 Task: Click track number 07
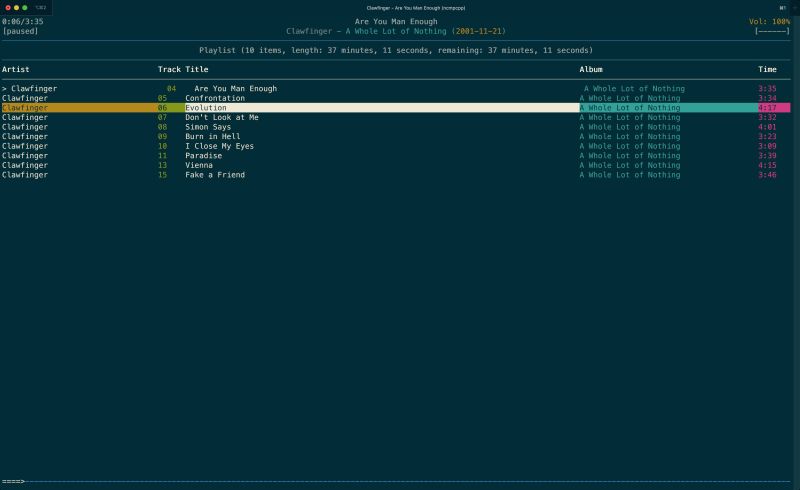[x=162, y=117]
